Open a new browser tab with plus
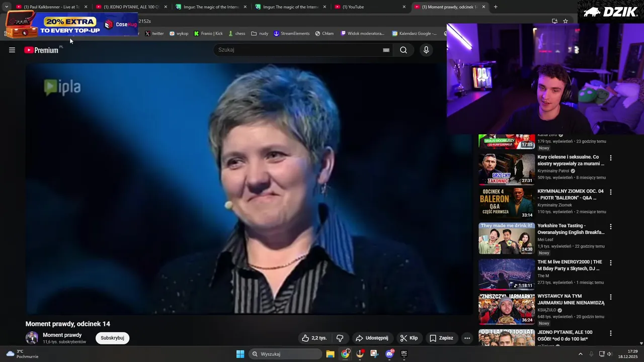This screenshot has width=644, height=362. point(496,7)
